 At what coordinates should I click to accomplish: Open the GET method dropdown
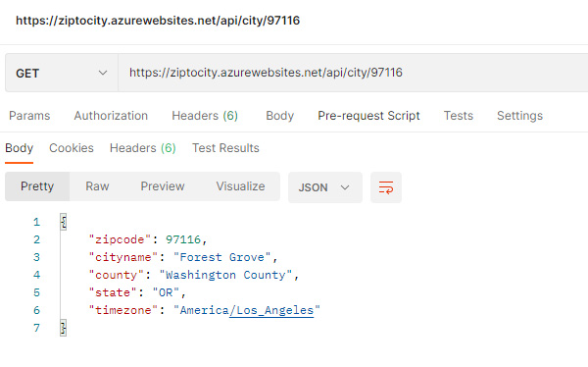(x=62, y=73)
